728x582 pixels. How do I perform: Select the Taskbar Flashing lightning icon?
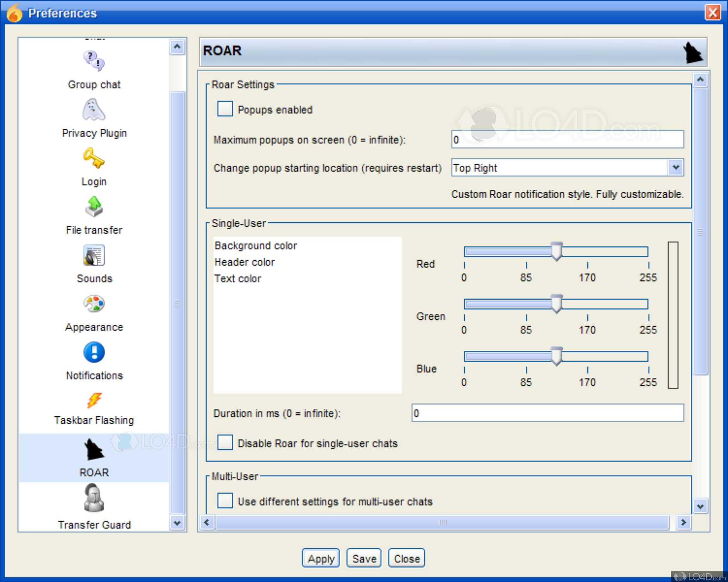pos(93,401)
